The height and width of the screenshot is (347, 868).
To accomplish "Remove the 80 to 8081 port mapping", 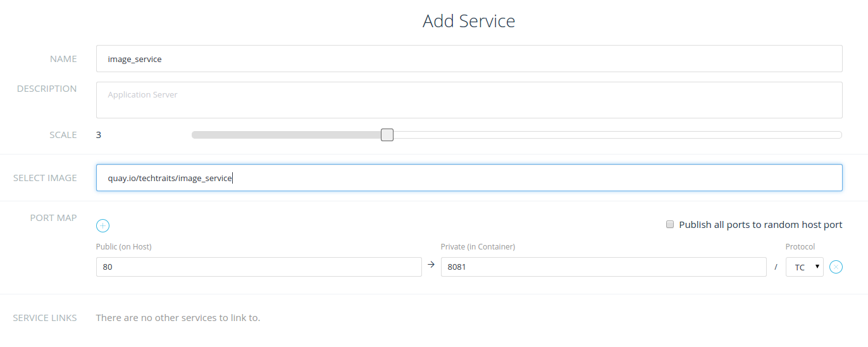I will coord(836,267).
